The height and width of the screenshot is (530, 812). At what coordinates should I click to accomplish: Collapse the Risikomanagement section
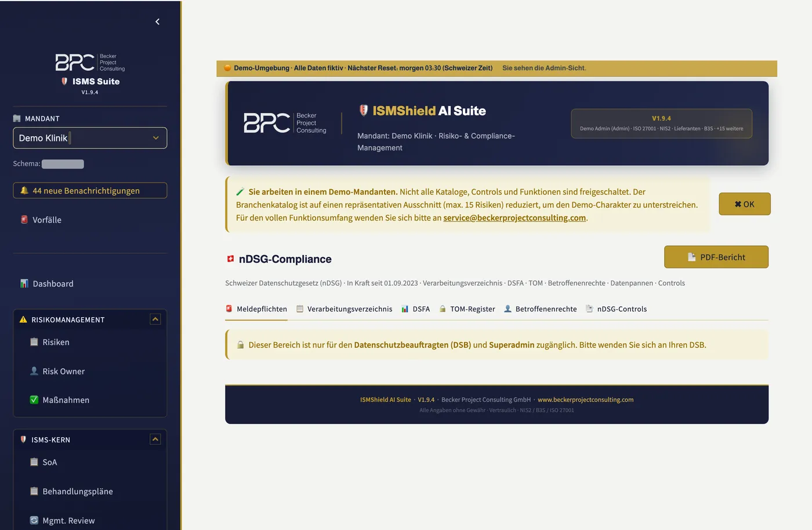[155, 320]
